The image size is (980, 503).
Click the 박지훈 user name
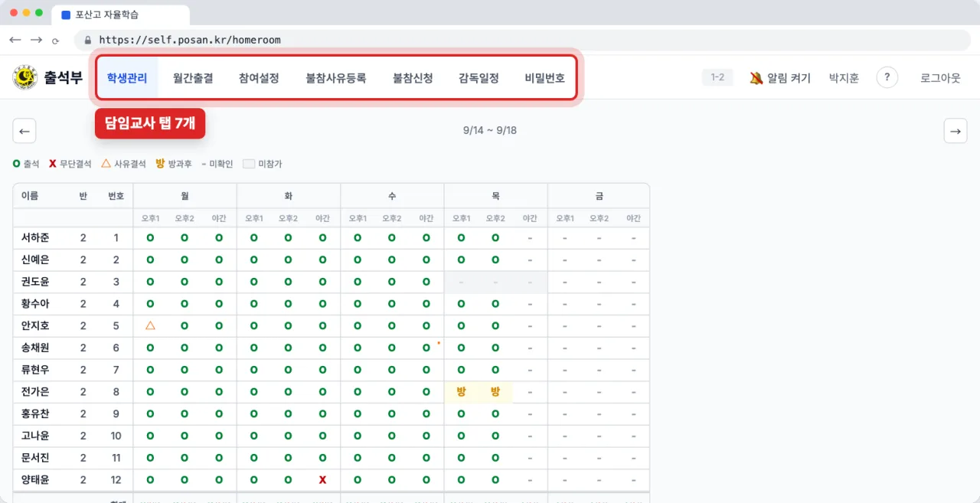[x=844, y=77]
